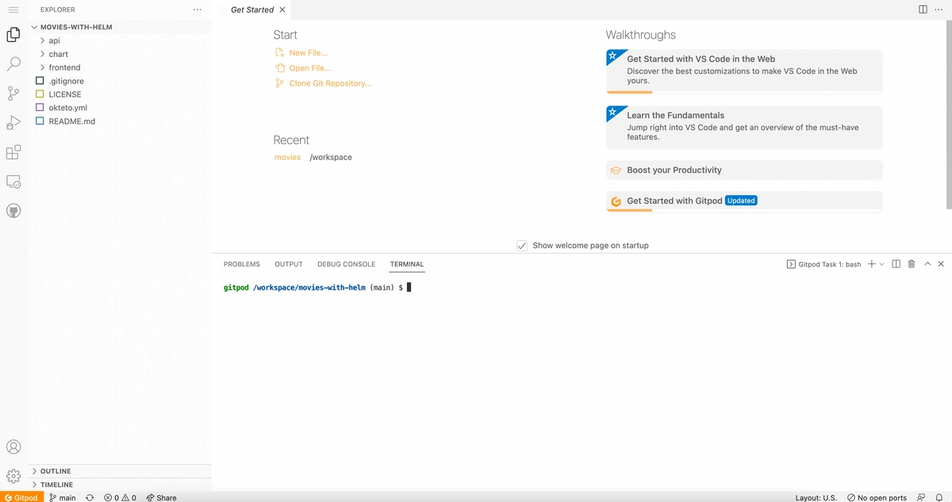Switch to the PROBLEMS tab
952x502 pixels.
(242, 264)
